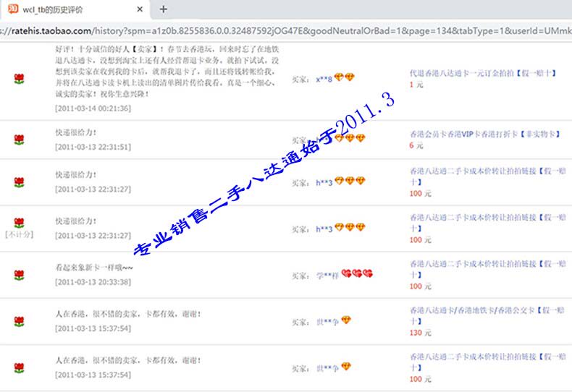
Task: Click the 6 元 price text
Action: pyautogui.click(x=416, y=145)
